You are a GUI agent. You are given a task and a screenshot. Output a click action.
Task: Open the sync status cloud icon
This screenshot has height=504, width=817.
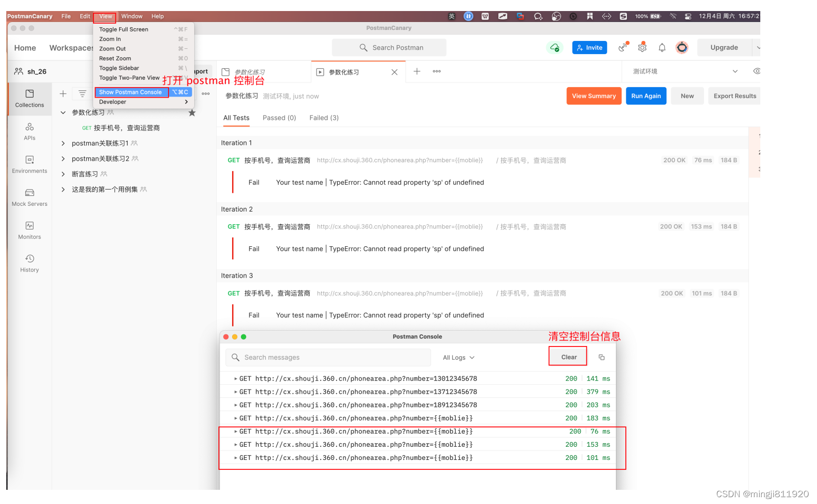[x=554, y=48]
